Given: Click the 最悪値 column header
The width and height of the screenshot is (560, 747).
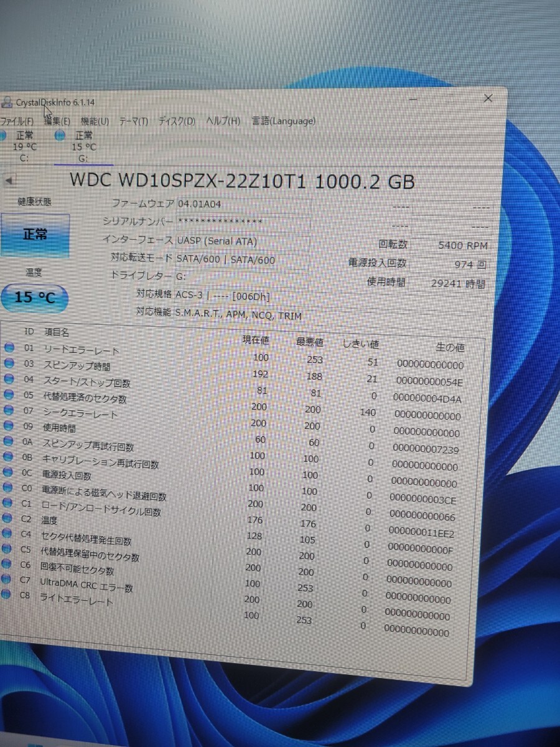Looking at the screenshot, I should click(310, 342).
